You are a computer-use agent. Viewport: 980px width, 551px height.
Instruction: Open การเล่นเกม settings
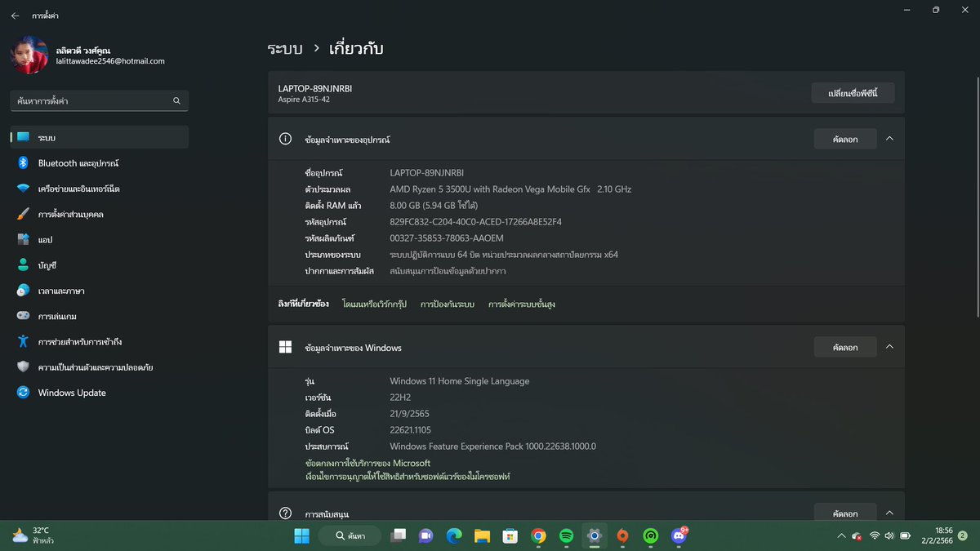pos(100,316)
